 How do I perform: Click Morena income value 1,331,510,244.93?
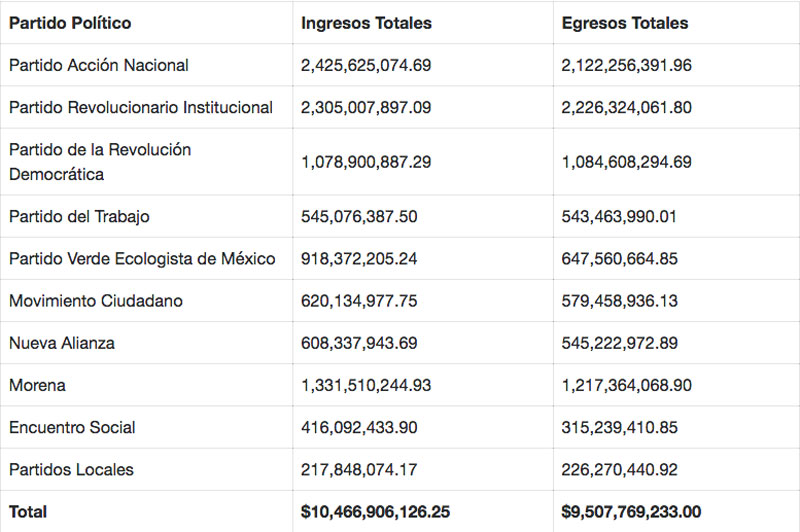point(366,385)
